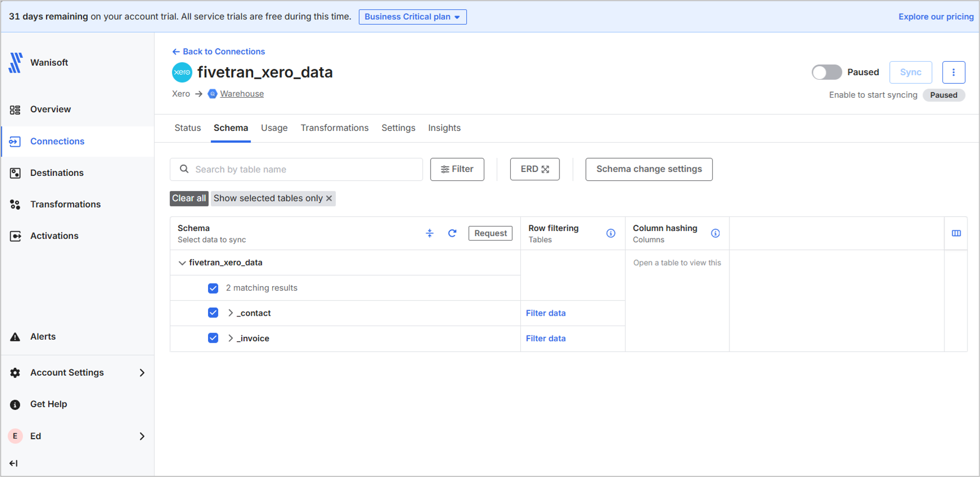Image resolution: width=980 pixels, height=477 pixels.
Task: Click Filter data for _contact
Action: (x=545, y=313)
